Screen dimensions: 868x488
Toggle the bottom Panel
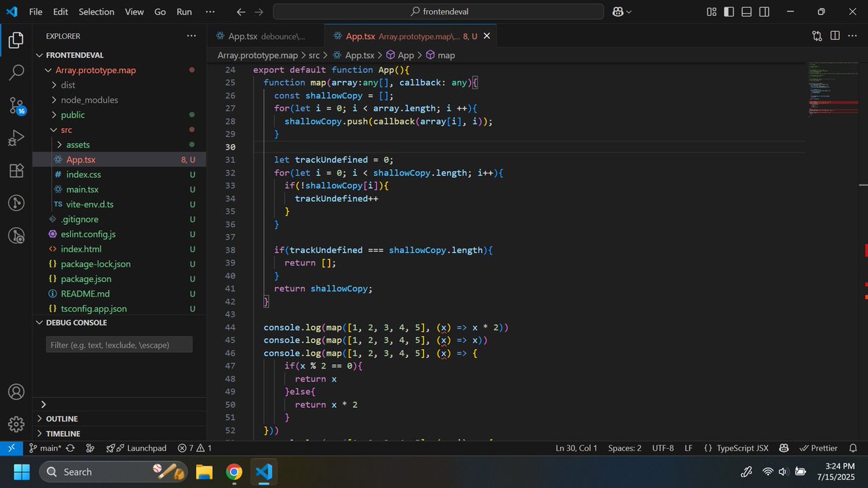(x=746, y=12)
